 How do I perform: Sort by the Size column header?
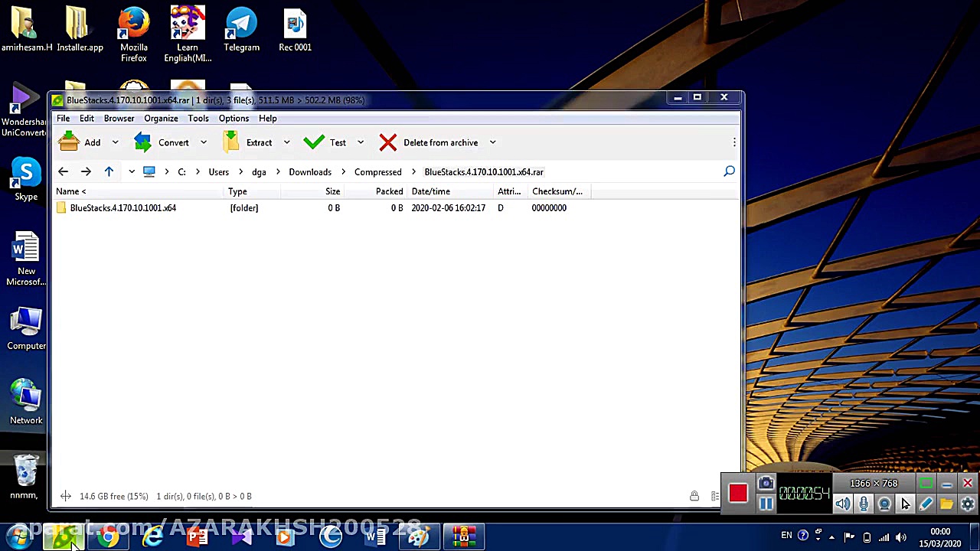click(313, 191)
